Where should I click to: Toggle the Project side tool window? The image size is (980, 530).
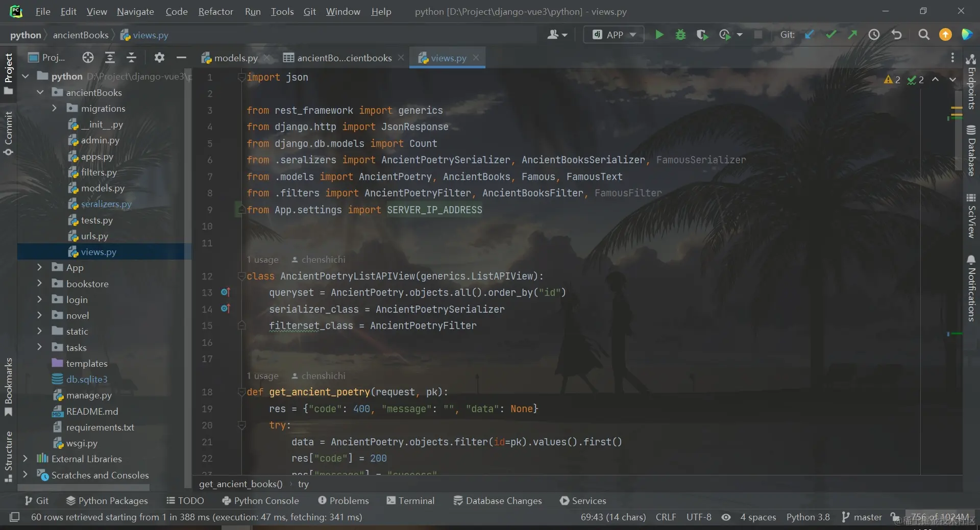tap(8, 73)
